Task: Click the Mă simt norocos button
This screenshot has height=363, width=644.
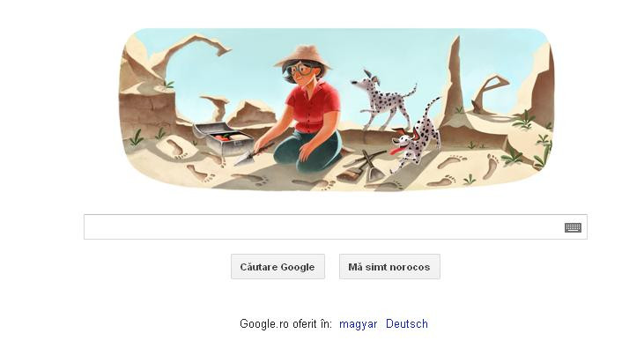Action: tap(389, 266)
